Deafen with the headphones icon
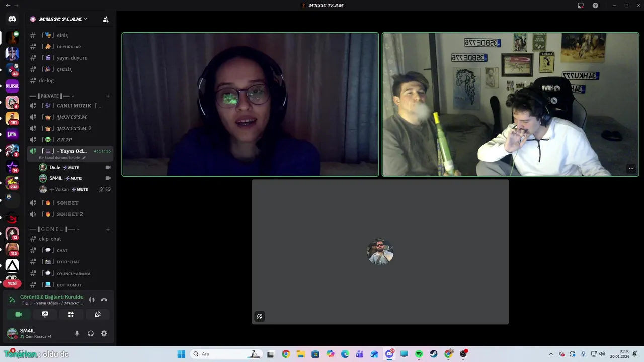Image resolution: width=644 pixels, height=362 pixels. 91,333
